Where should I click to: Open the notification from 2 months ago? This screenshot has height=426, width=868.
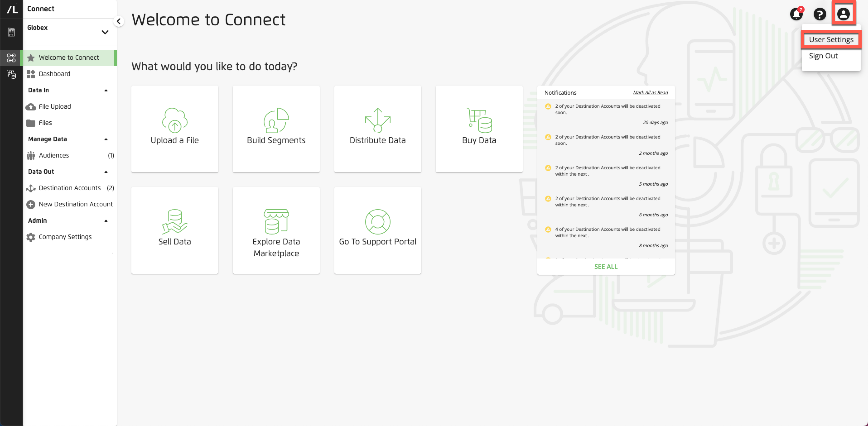pos(606,145)
